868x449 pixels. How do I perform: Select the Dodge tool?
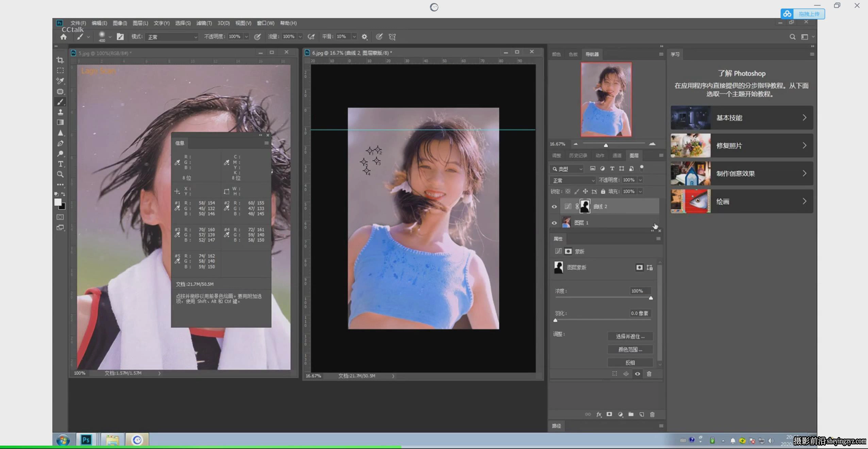tap(60, 153)
